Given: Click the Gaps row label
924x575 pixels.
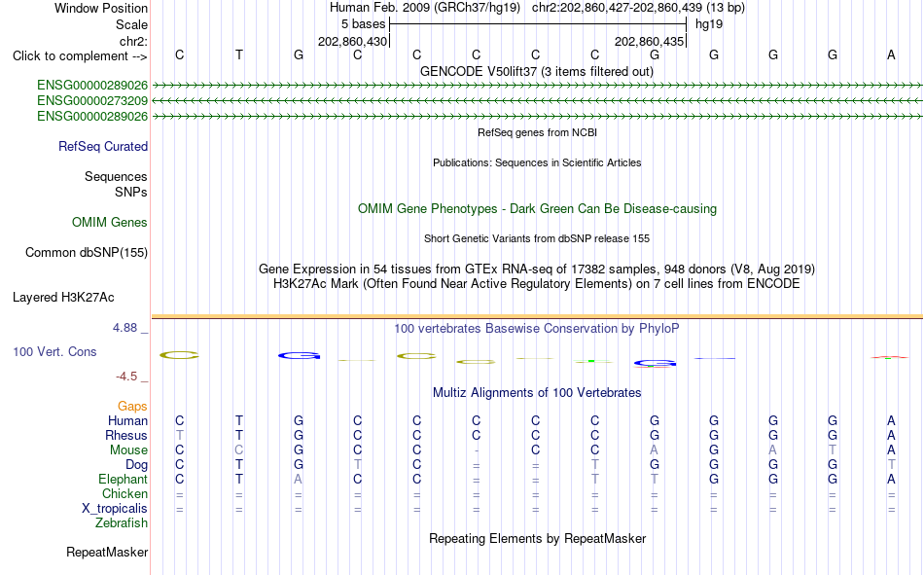Looking at the screenshot, I should pos(132,406).
